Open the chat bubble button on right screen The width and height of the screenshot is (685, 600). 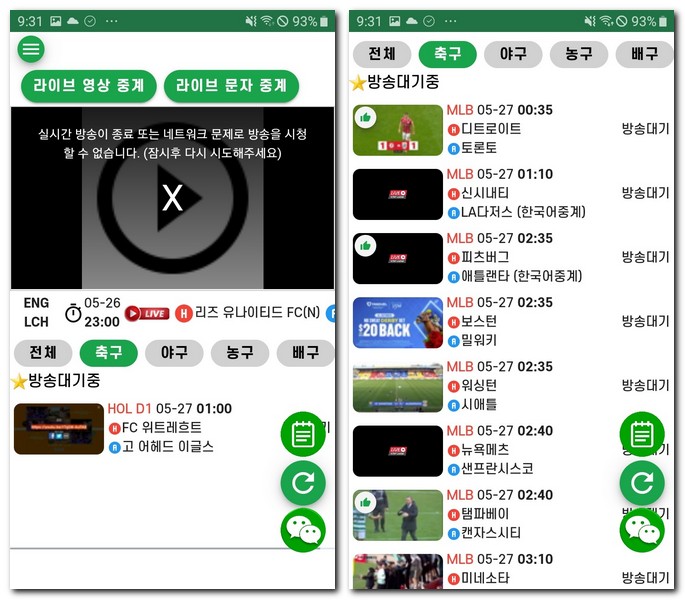[642, 530]
